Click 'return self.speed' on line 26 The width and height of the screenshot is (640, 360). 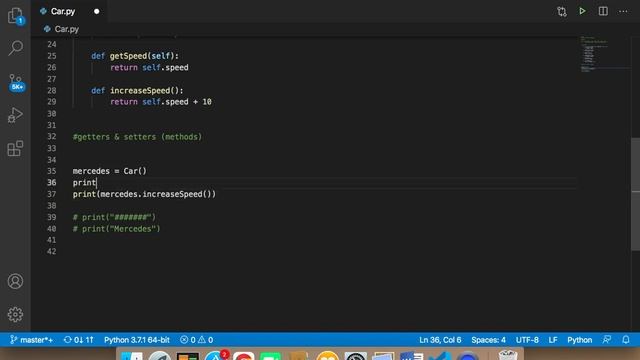pyautogui.click(x=149, y=67)
